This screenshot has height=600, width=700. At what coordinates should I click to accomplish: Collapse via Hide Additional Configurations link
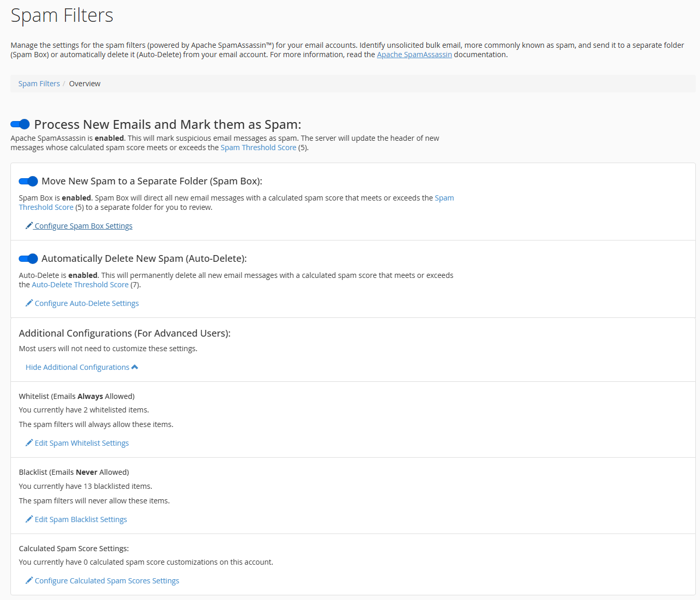click(77, 367)
